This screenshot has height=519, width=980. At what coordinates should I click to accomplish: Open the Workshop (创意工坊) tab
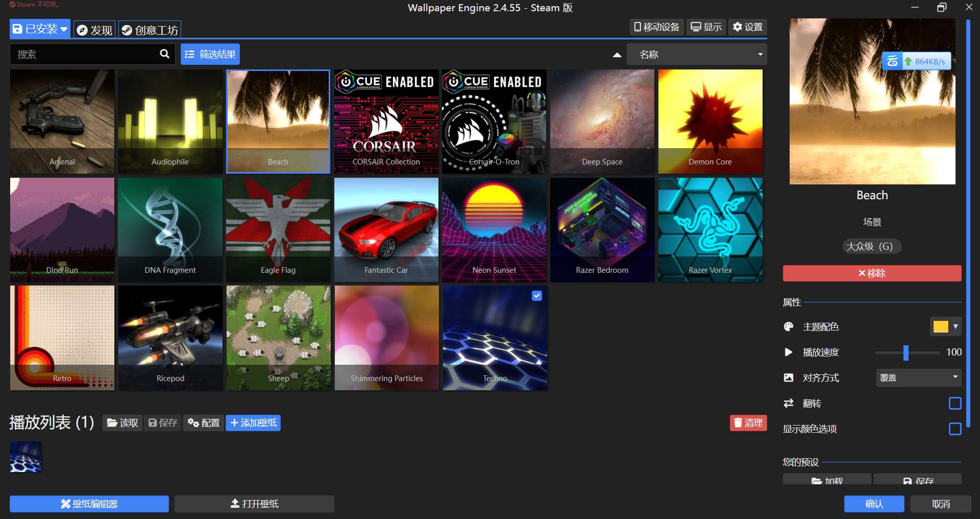[150, 30]
